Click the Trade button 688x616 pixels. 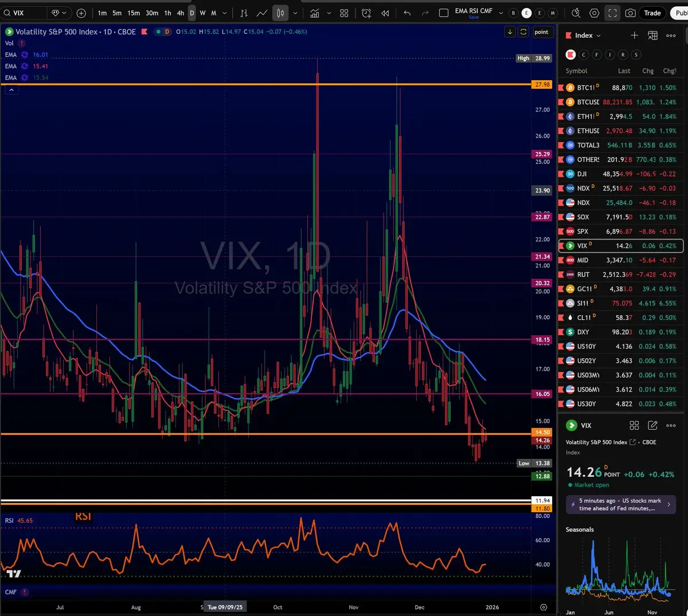pyautogui.click(x=652, y=13)
